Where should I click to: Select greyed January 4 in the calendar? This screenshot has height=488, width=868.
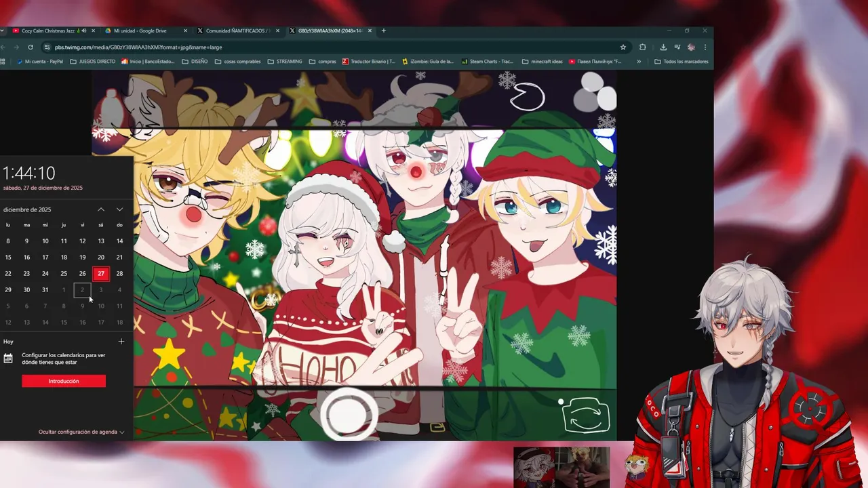tap(119, 290)
